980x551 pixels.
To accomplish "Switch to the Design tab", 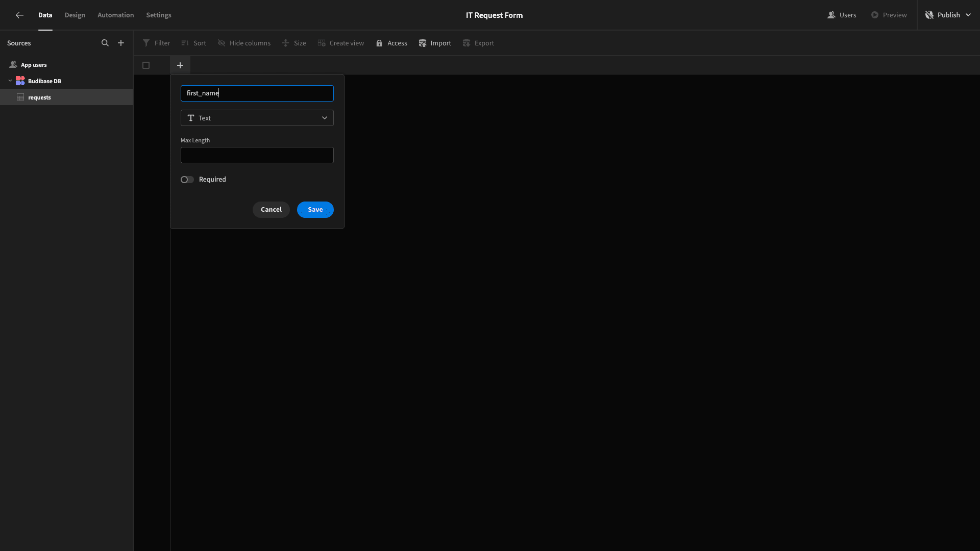I will point(75,15).
